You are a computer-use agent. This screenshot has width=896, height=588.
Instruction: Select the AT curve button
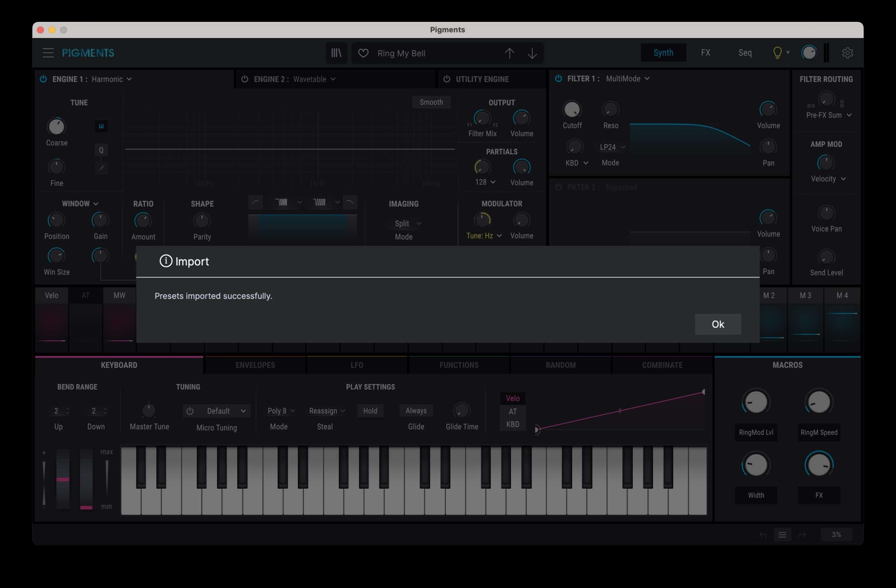click(512, 411)
